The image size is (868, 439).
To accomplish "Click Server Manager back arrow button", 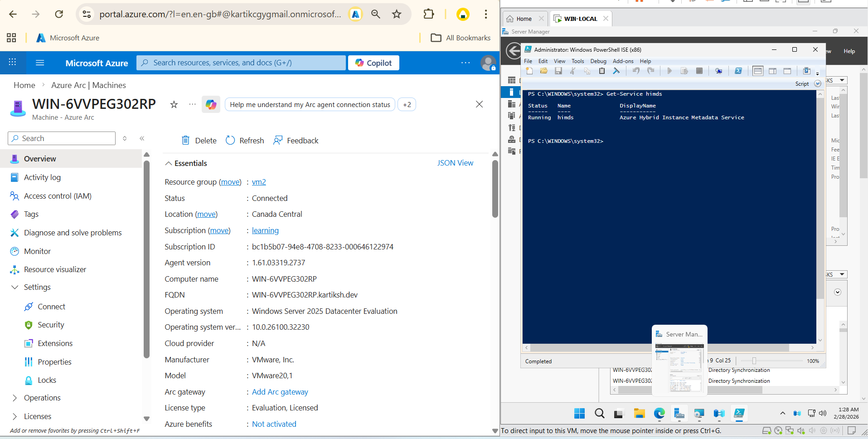I will point(514,50).
